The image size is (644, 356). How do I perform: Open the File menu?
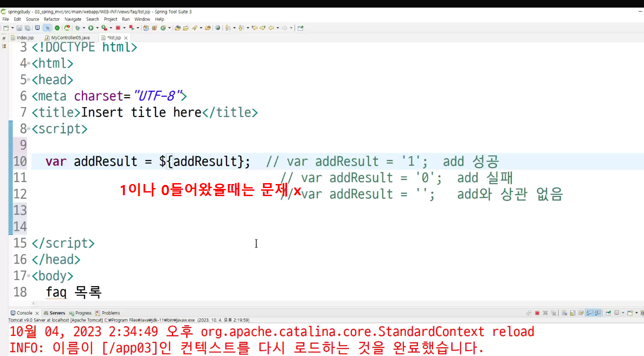click(5, 19)
